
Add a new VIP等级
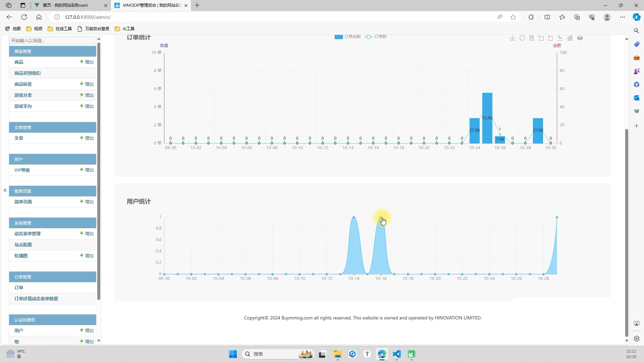[x=87, y=170]
